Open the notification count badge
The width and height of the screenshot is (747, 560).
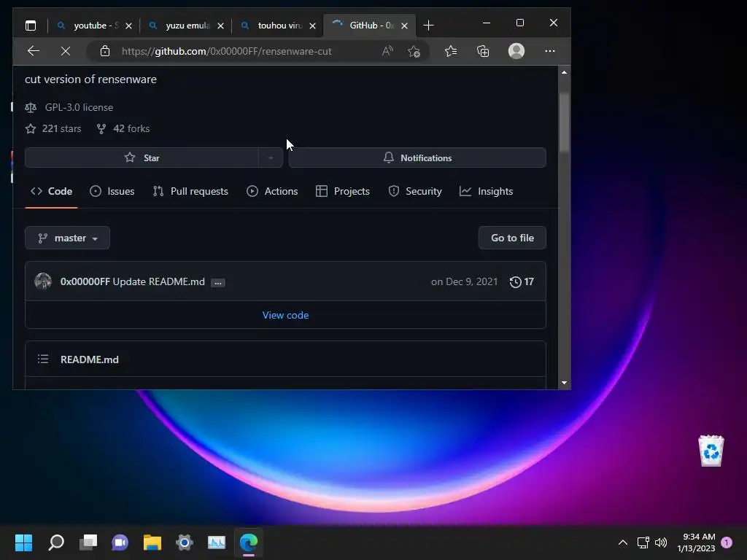(727, 542)
